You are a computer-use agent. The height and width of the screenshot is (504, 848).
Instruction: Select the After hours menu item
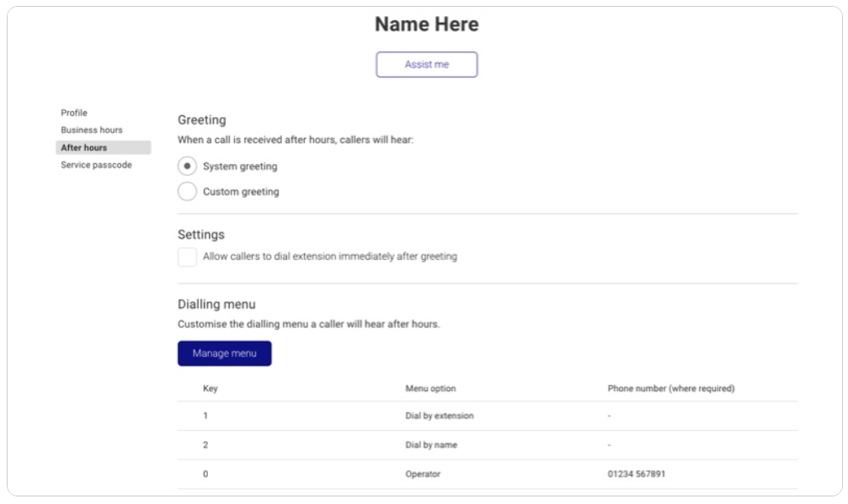click(104, 147)
